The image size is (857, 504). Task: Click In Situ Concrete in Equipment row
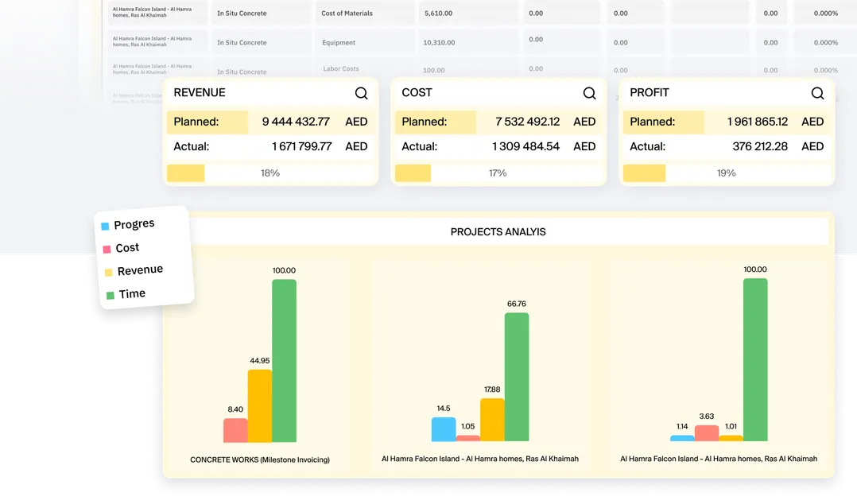[x=242, y=42]
